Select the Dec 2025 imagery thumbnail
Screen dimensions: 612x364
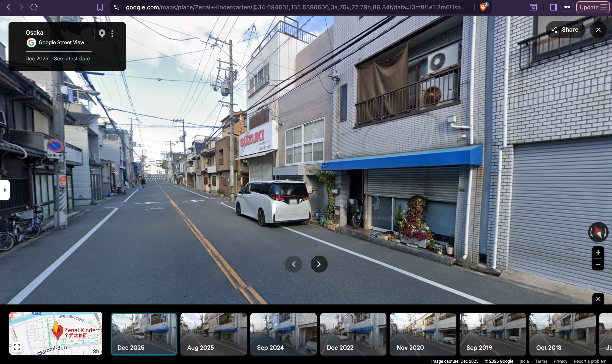pyautogui.click(x=144, y=334)
